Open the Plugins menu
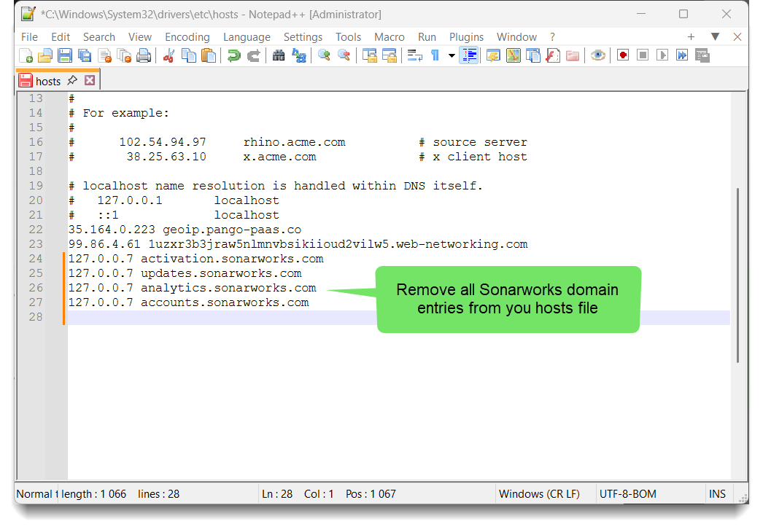This screenshot has height=532, width=763. (466, 37)
